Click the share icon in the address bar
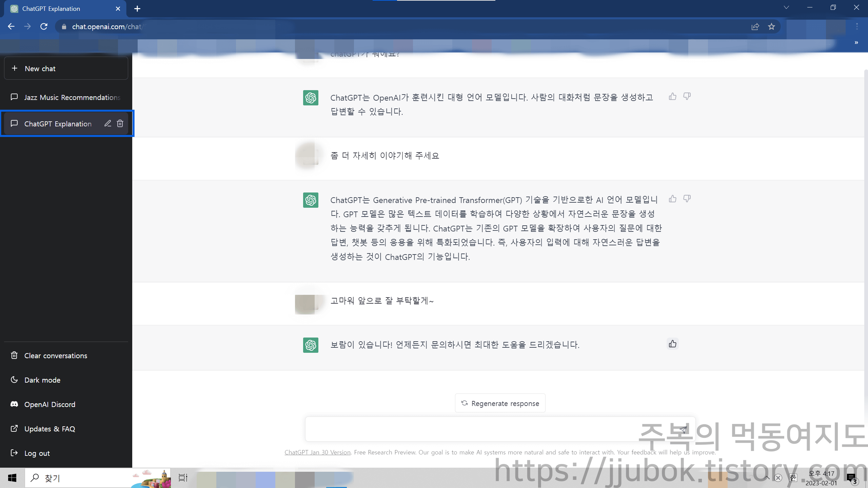868x488 pixels. [x=756, y=26]
